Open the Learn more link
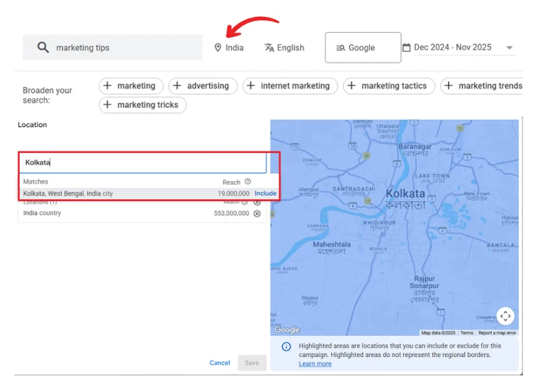The image size is (540, 392). (315, 364)
